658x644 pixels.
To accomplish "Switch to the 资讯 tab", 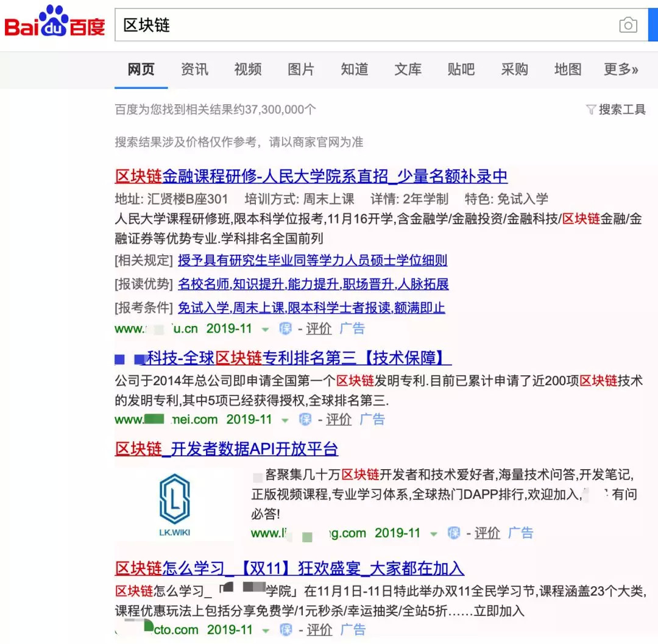I will pyautogui.click(x=194, y=69).
